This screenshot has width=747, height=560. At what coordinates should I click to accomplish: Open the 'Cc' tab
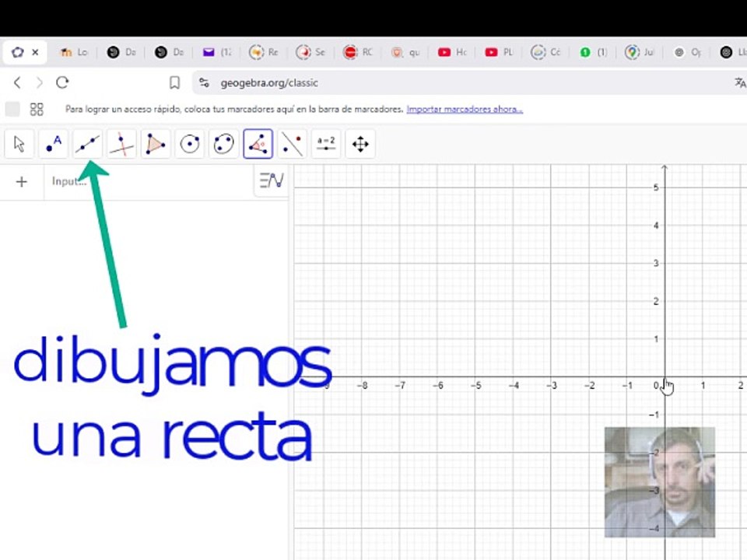pyautogui.click(x=546, y=52)
